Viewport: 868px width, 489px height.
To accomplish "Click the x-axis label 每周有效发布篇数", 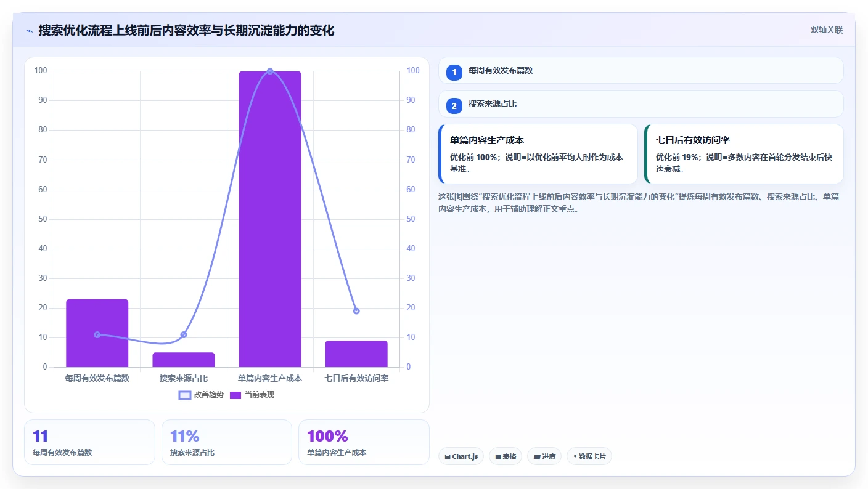I will (97, 378).
